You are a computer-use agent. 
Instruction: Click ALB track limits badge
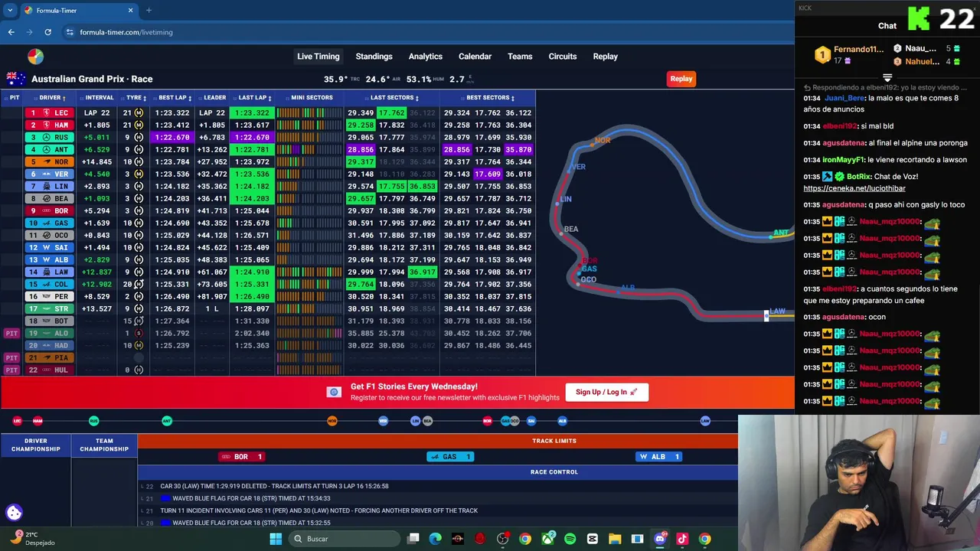[658, 457]
